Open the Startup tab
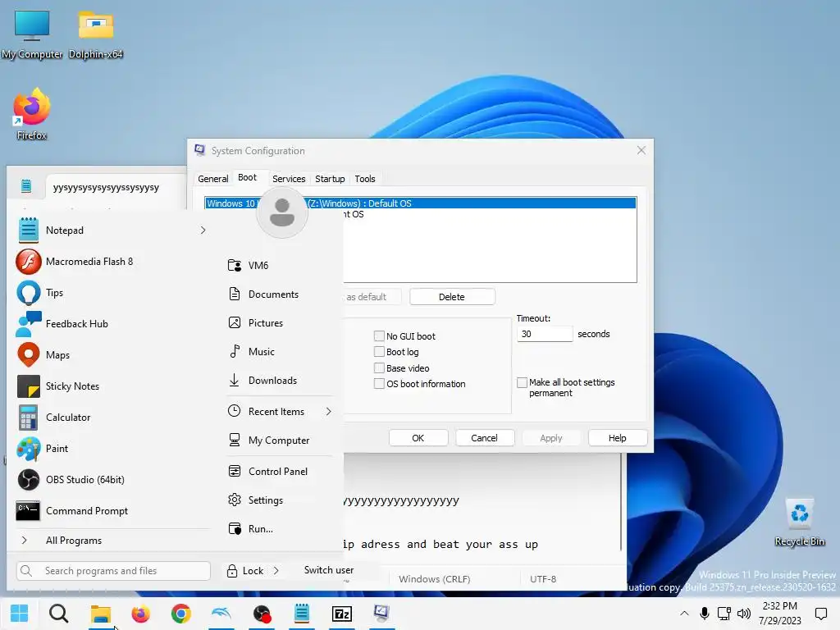The height and width of the screenshot is (630, 840). 330,179
